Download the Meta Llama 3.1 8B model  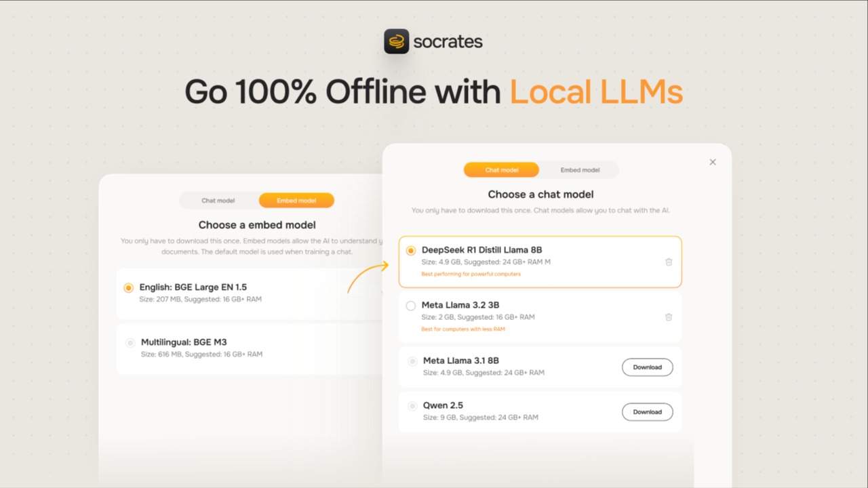coord(647,367)
